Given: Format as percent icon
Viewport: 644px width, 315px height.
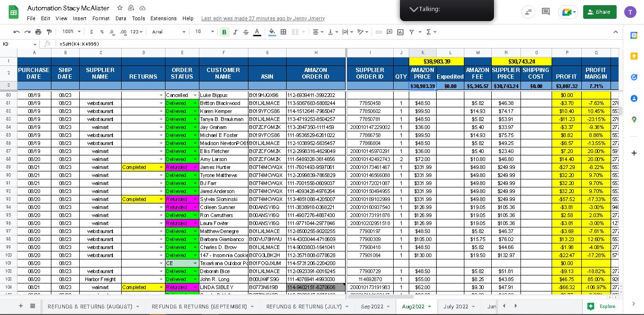Looking at the screenshot, I should 102,32.
